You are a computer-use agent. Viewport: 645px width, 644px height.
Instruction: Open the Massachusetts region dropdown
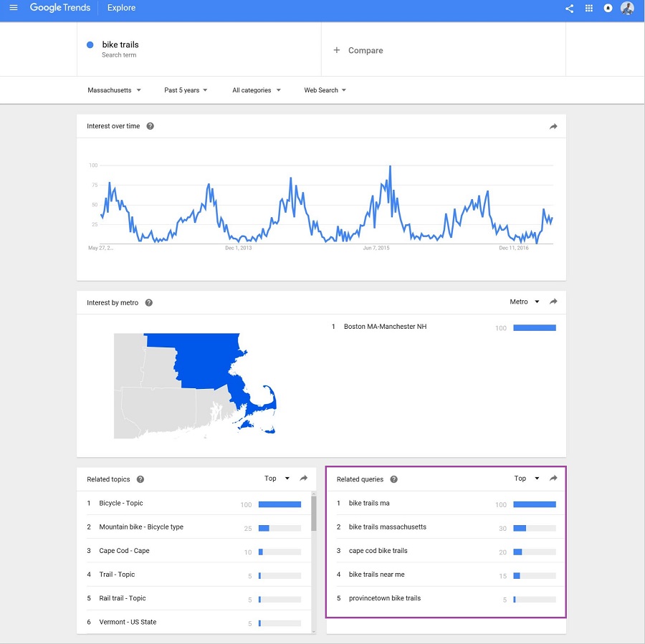tap(114, 90)
